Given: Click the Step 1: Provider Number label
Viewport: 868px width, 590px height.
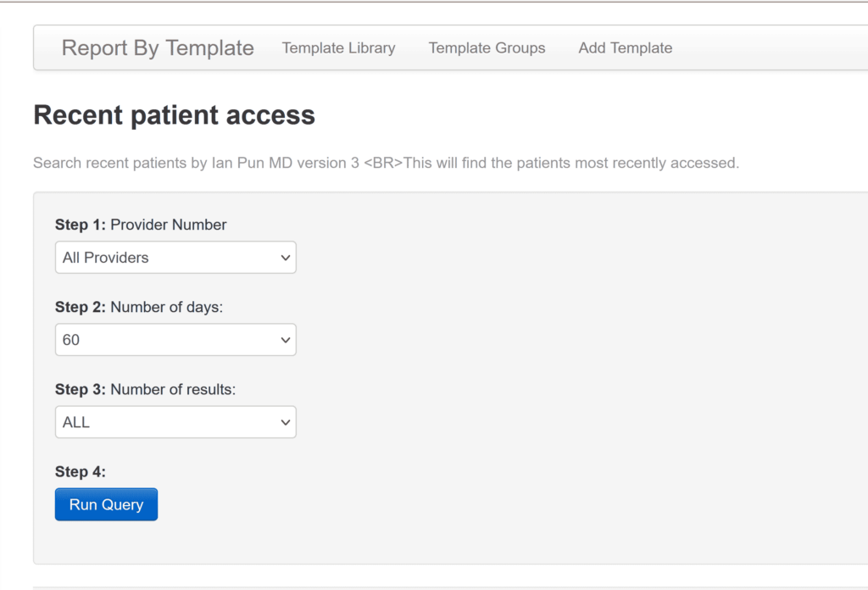Looking at the screenshot, I should pos(141,225).
